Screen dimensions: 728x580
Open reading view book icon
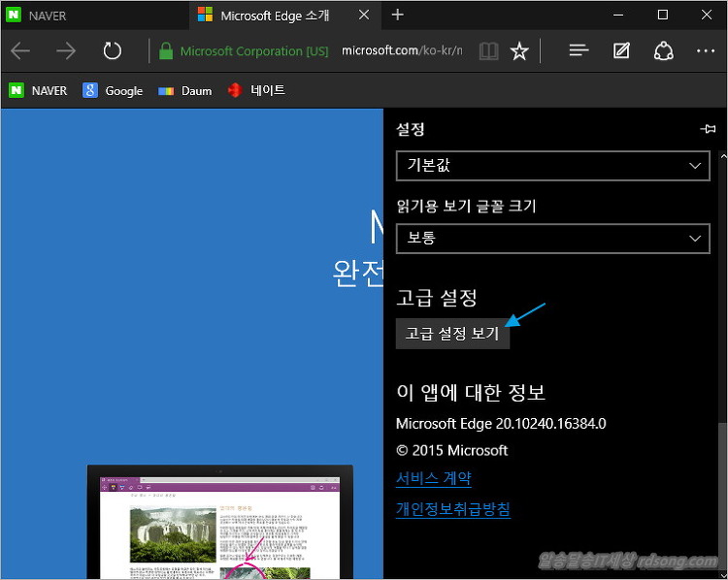[x=488, y=51]
